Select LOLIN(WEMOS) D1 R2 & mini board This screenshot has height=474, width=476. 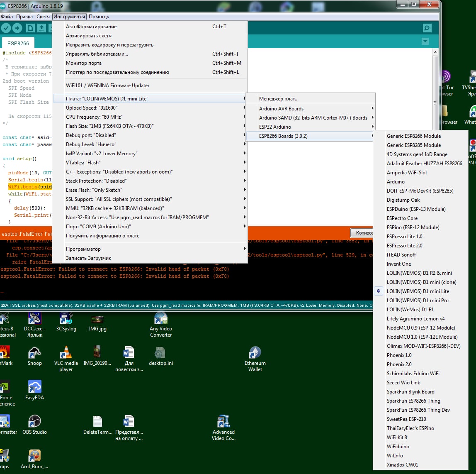pos(421,273)
